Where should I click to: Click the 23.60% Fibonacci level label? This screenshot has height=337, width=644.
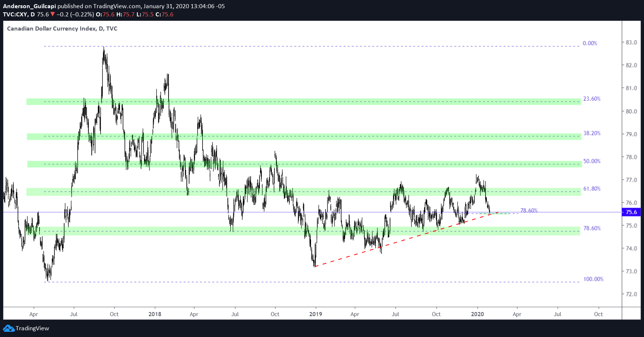tap(592, 99)
